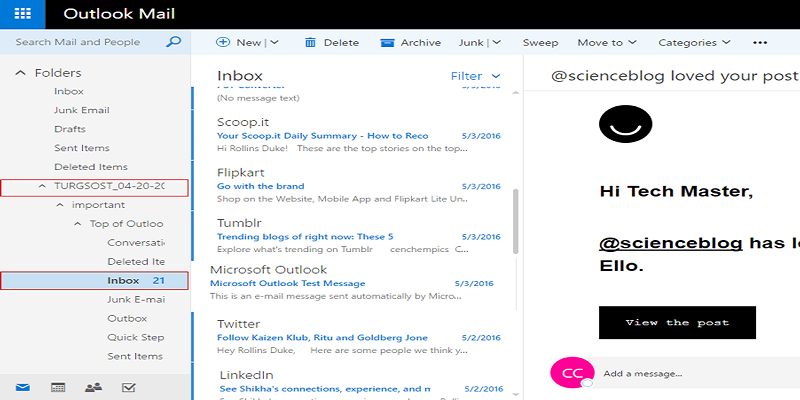800x400 pixels.
Task: Open the Calendar icon in bottom bar
Action: [x=58, y=388]
